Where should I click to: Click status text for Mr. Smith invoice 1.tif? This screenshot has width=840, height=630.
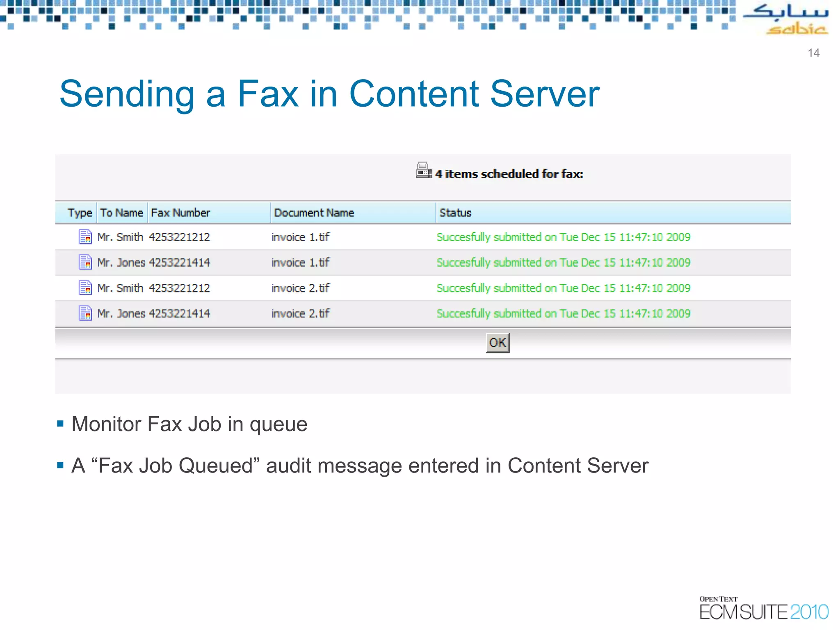coord(564,237)
